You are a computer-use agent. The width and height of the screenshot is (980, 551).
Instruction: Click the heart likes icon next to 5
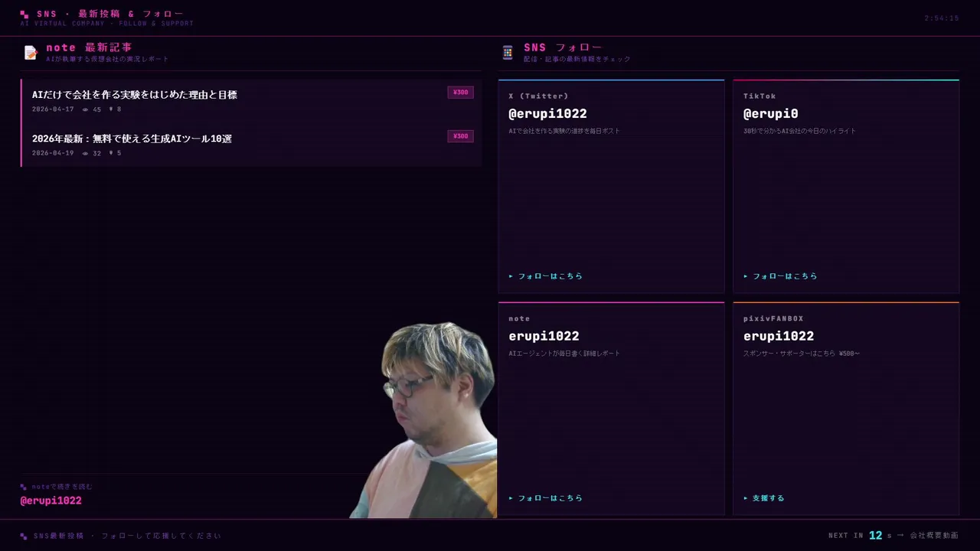click(x=111, y=153)
